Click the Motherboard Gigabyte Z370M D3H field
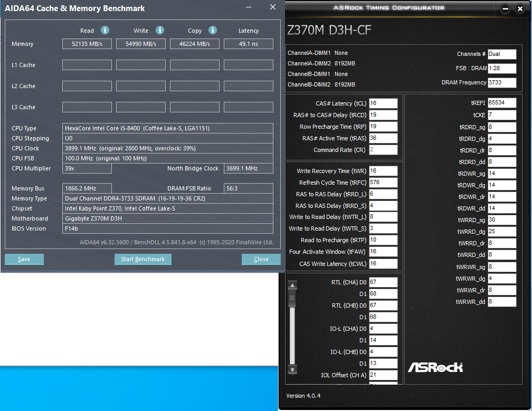This screenshot has width=532, height=411. [168, 218]
